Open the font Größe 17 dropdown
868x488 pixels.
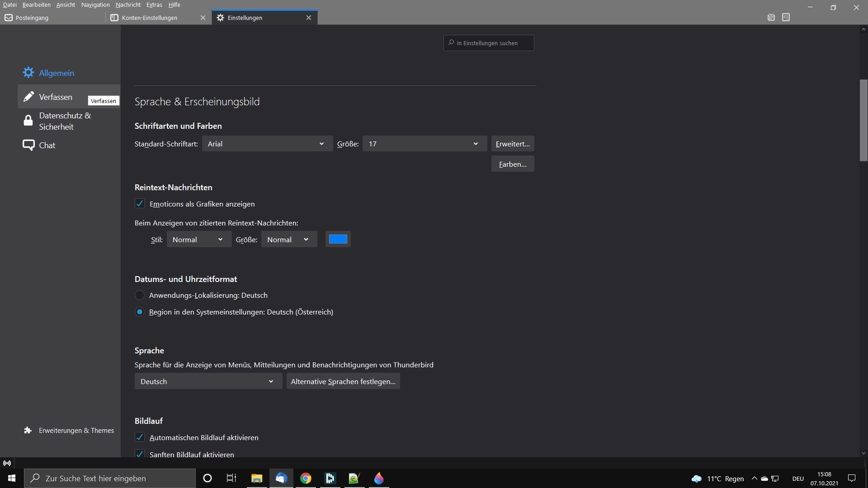[x=424, y=144]
